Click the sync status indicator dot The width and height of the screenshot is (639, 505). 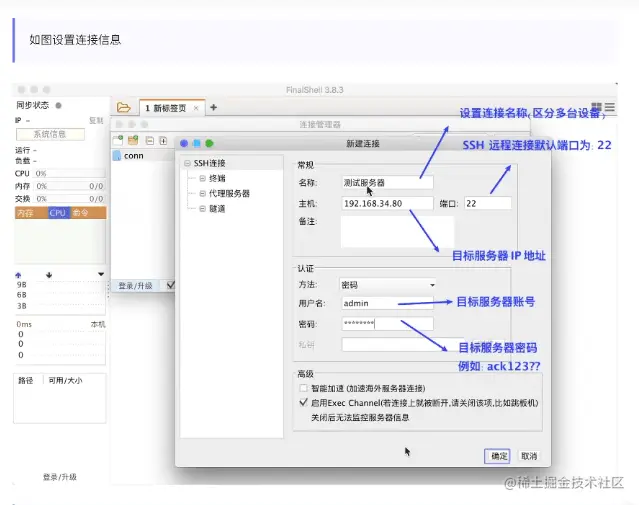[x=59, y=106]
